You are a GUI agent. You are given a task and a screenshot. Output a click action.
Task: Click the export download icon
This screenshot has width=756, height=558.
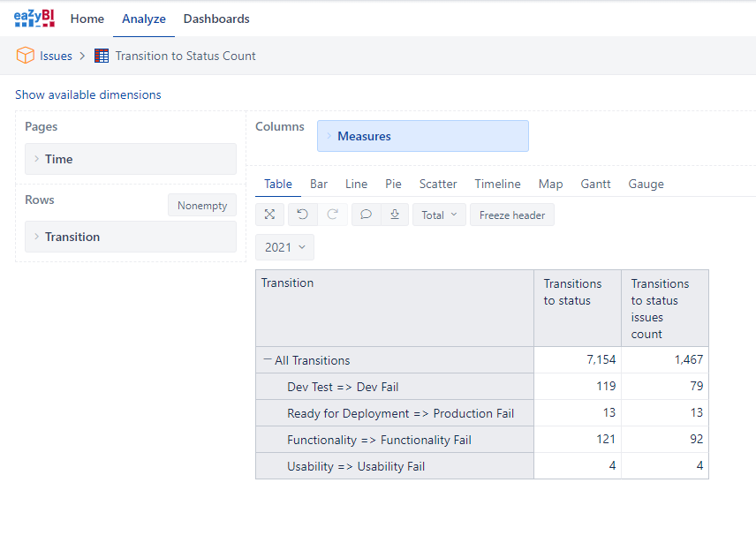395,215
